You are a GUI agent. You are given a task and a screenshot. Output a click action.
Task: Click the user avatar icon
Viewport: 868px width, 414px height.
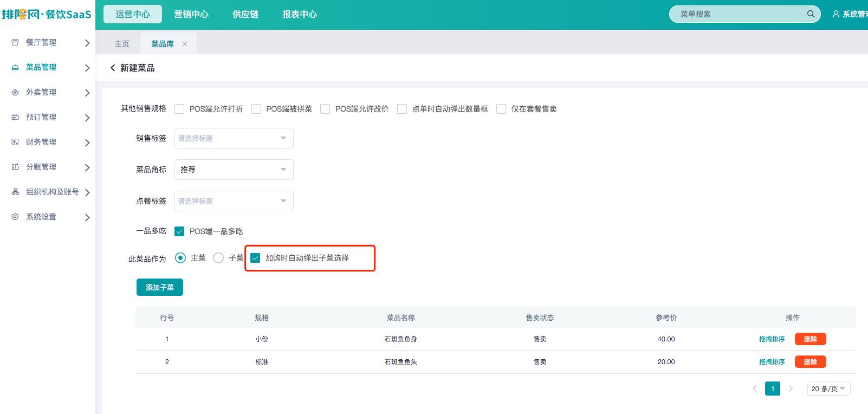click(x=836, y=14)
